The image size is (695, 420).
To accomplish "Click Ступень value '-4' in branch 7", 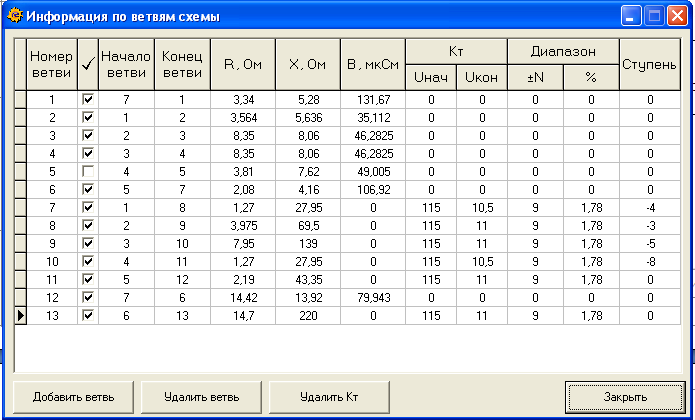I will 650,207.
